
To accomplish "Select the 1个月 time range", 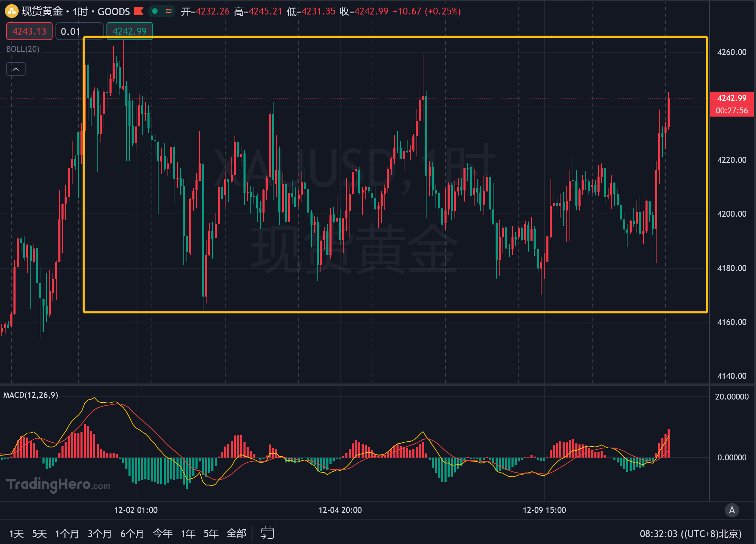I will 67,534.
